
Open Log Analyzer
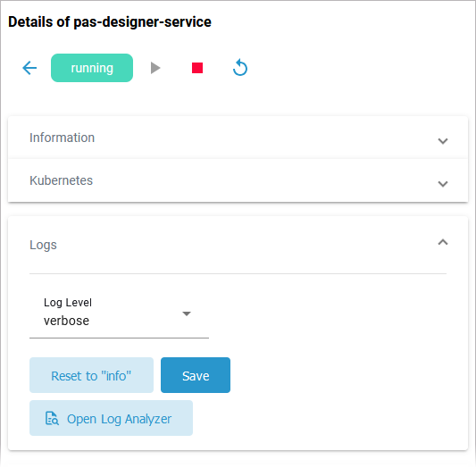click(x=111, y=418)
